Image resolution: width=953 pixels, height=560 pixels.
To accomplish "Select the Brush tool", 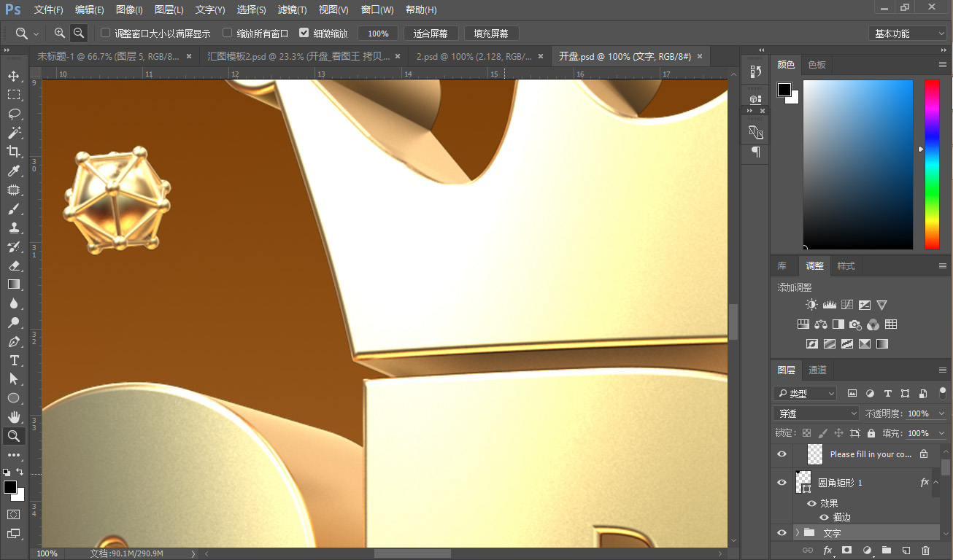I will [13, 209].
